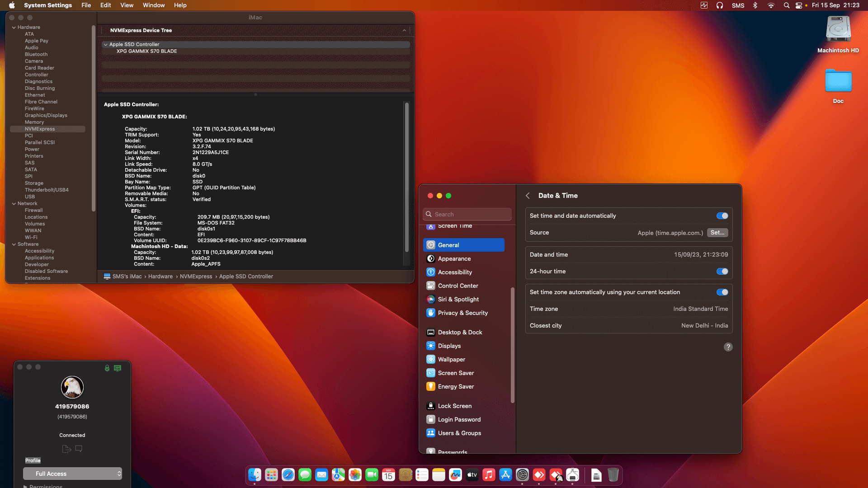Image resolution: width=868 pixels, height=488 pixels.
Task: Open the chat icon in the AnyDesk connection window
Action: click(79, 449)
